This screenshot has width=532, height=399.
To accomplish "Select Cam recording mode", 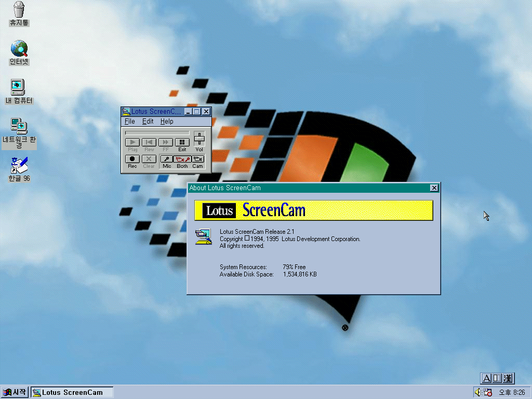I will pyautogui.click(x=198, y=159).
